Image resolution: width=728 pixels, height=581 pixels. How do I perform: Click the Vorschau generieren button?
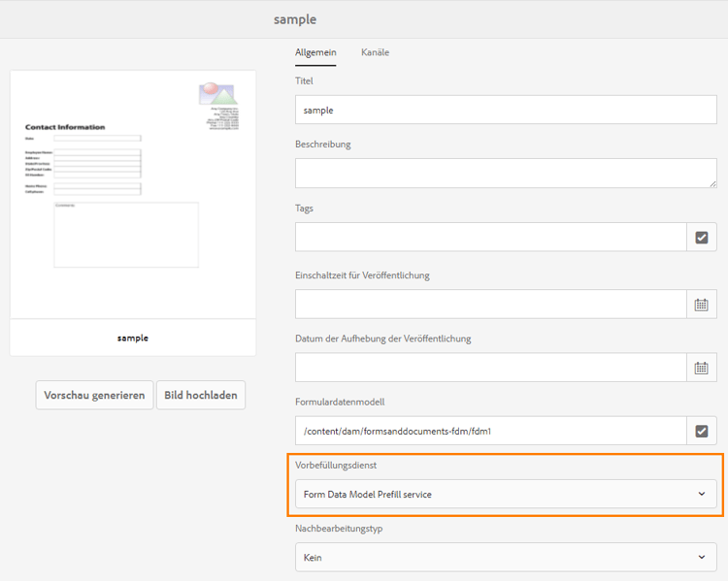point(95,395)
